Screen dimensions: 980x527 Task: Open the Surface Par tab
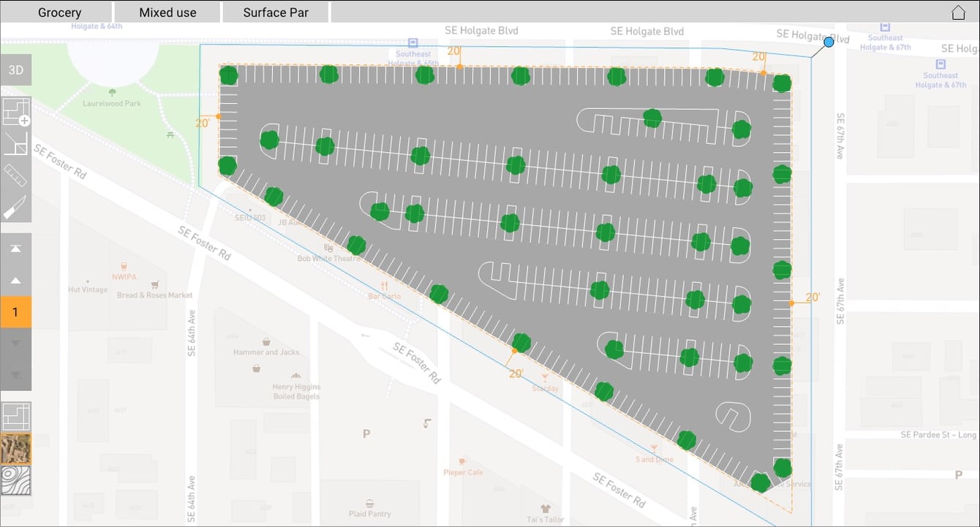pyautogui.click(x=276, y=12)
